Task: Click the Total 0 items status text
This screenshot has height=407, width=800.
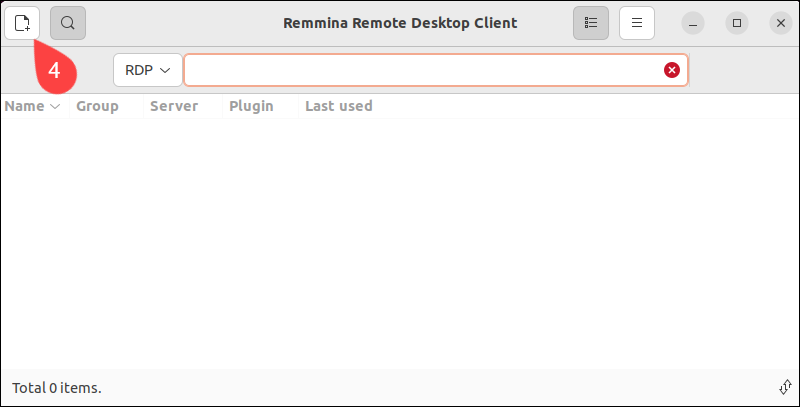Action: coord(57,388)
